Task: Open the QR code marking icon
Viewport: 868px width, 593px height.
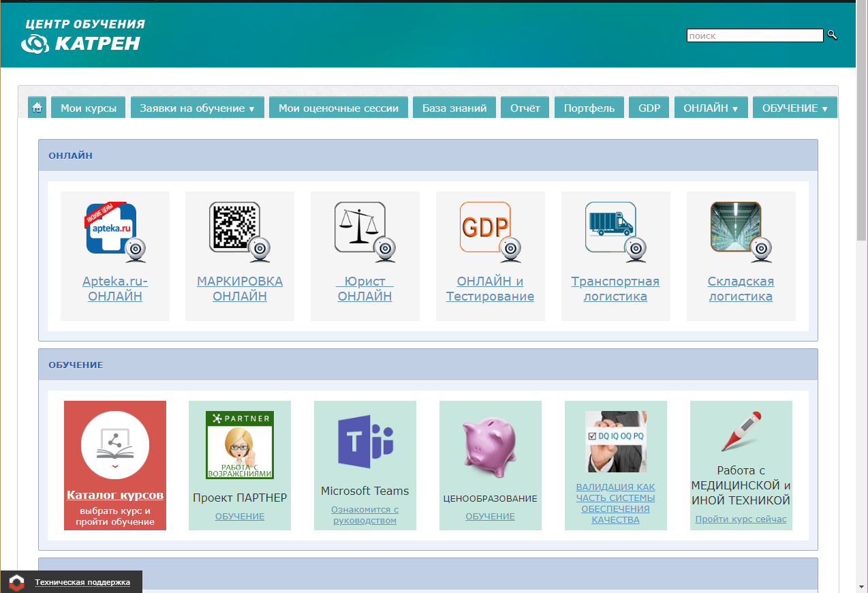Action: 240,232
